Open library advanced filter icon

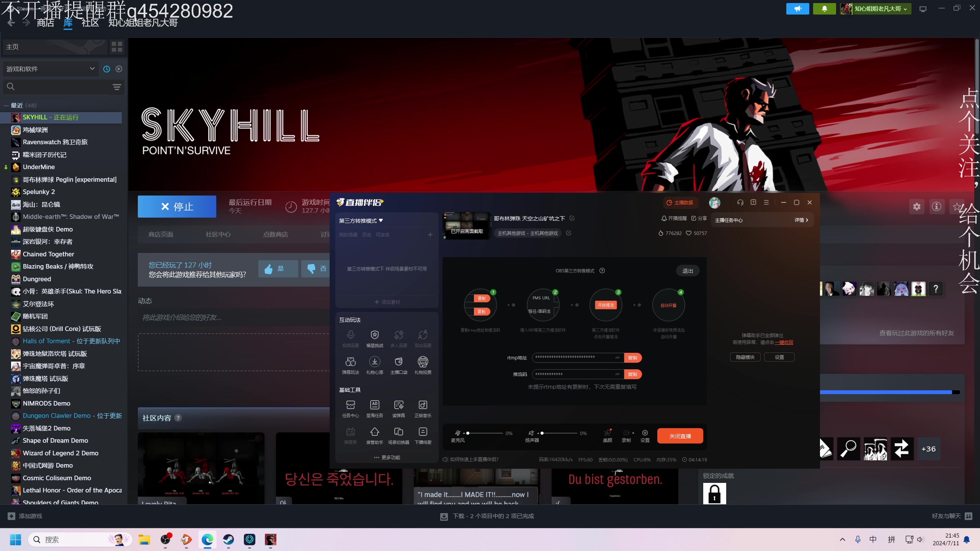click(x=117, y=87)
